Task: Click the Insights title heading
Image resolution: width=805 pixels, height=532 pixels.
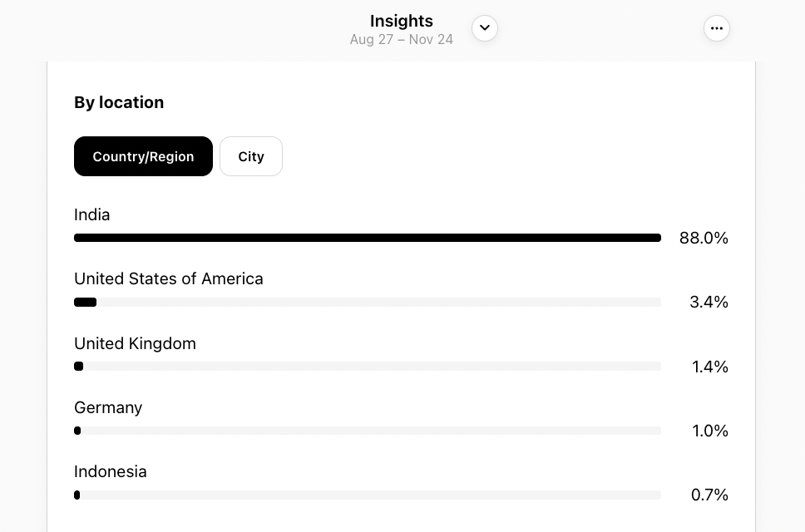Action: 402,21
